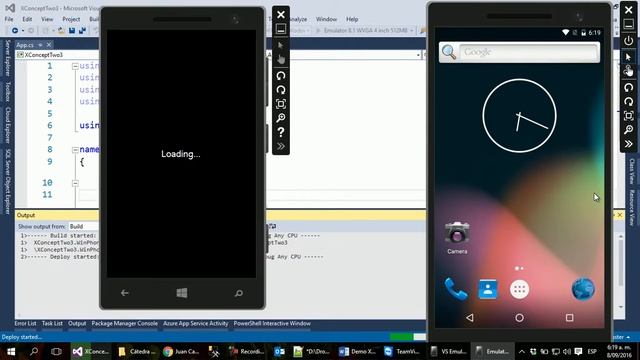Tap the back button on Windows Phone emulator
This screenshot has height=360, width=640.
pyautogui.click(x=125, y=293)
